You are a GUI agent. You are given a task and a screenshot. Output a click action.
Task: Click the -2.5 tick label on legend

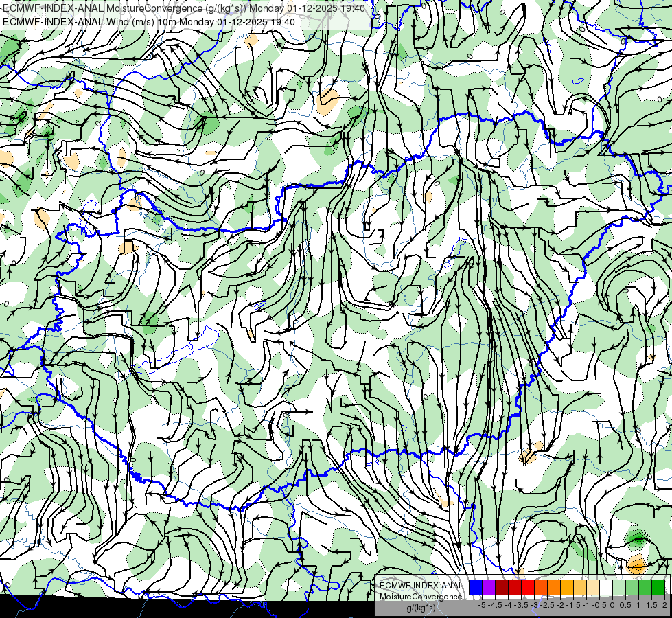[x=547, y=605]
